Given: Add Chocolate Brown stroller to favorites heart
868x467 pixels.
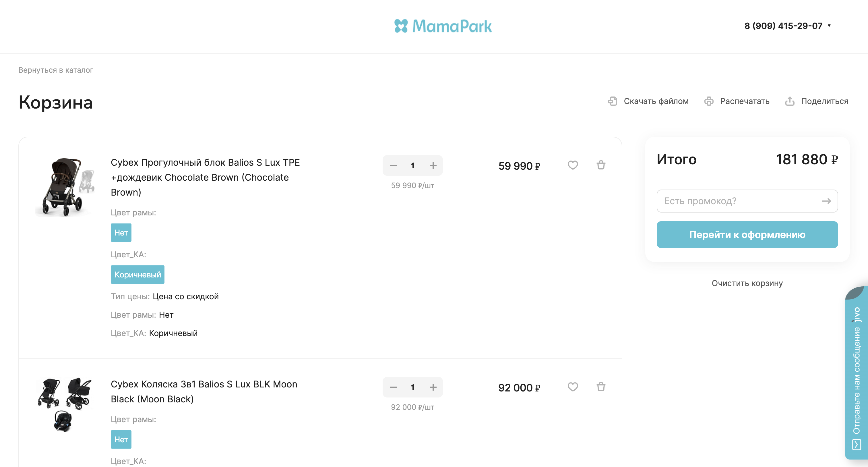Looking at the screenshot, I should click(572, 165).
